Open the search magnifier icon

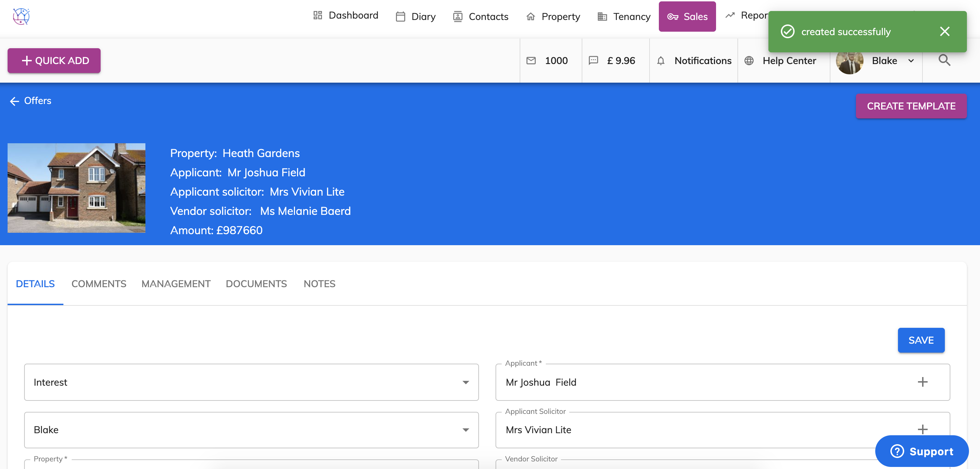[x=944, y=60]
